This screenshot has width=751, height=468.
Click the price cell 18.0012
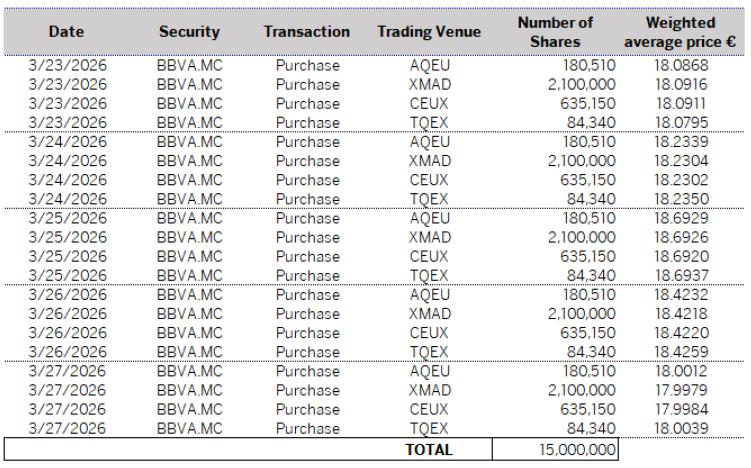coord(680,371)
